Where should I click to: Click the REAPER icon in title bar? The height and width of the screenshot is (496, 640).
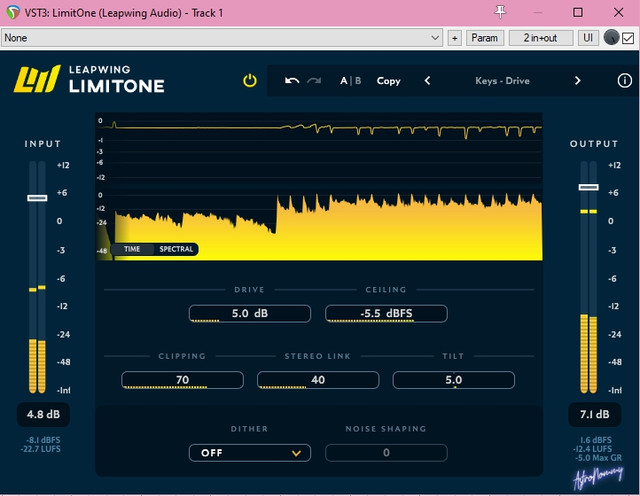pyautogui.click(x=13, y=12)
